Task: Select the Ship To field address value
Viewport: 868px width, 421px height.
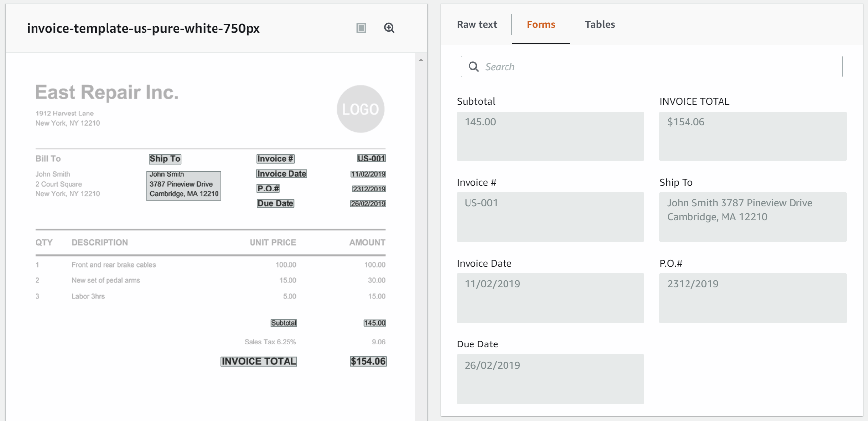Action: tap(753, 217)
